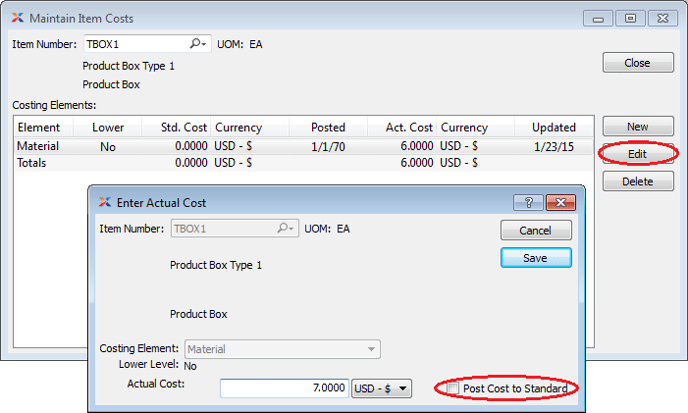The height and width of the screenshot is (413, 688).
Task: Minimize the Maintain Item Costs window
Action: point(600,18)
